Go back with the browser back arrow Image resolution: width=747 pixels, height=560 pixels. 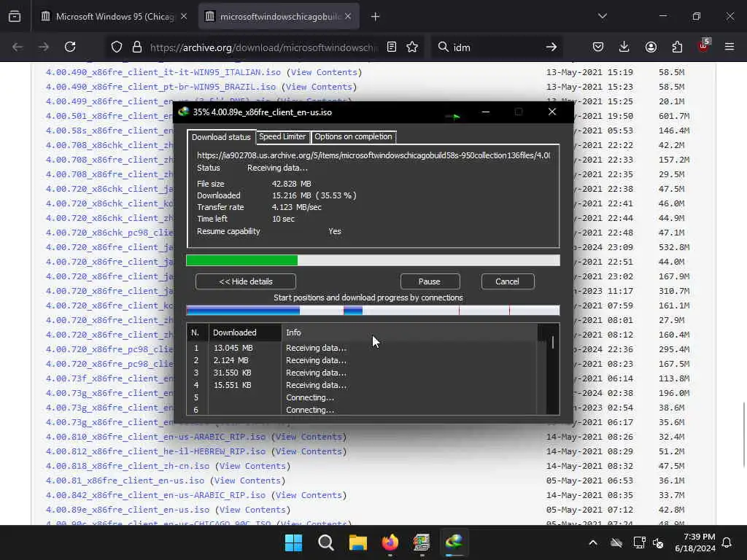click(x=18, y=47)
